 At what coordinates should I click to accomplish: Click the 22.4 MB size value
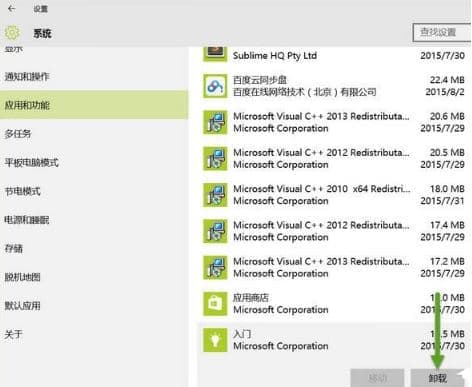point(447,80)
